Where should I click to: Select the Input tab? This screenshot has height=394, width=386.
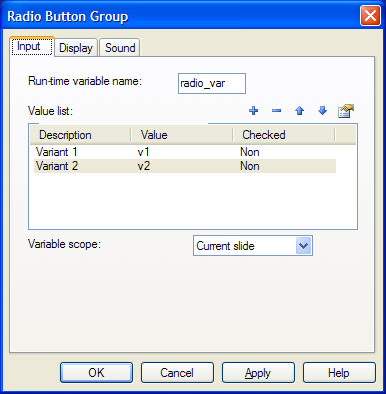pyautogui.click(x=32, y=46)
